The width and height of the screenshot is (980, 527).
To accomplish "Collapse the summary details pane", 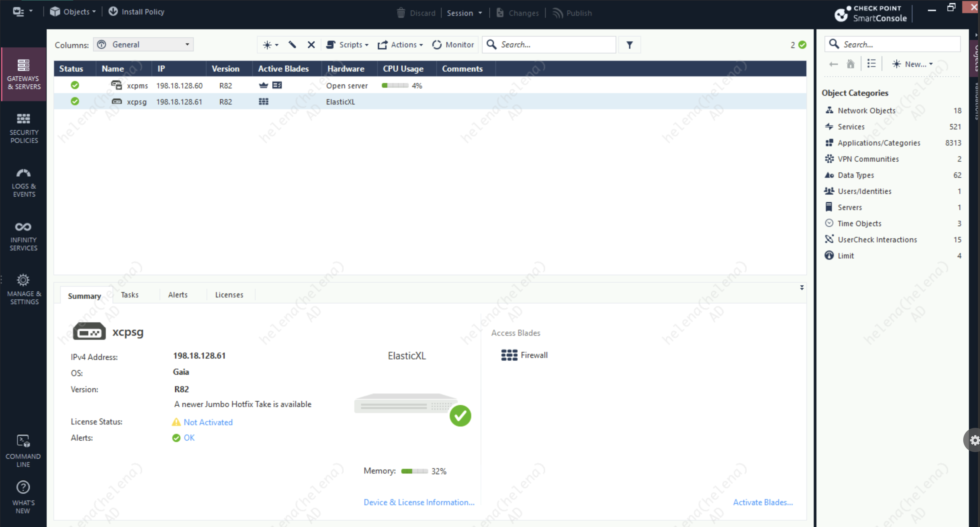I will point(802,287).
